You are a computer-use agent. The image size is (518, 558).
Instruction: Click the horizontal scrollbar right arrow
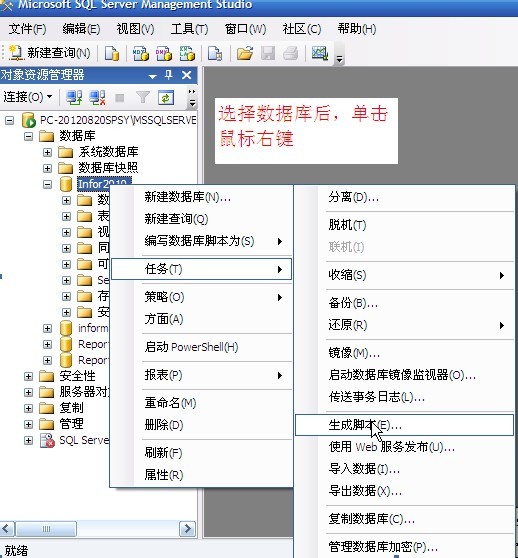(x=187, y=529)
